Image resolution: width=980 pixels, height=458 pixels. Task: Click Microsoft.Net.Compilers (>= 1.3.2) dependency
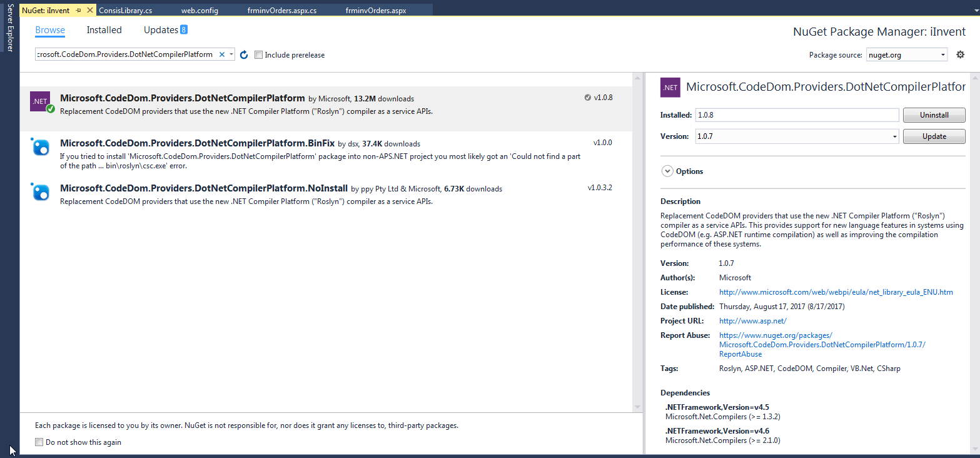click(723, 417)
